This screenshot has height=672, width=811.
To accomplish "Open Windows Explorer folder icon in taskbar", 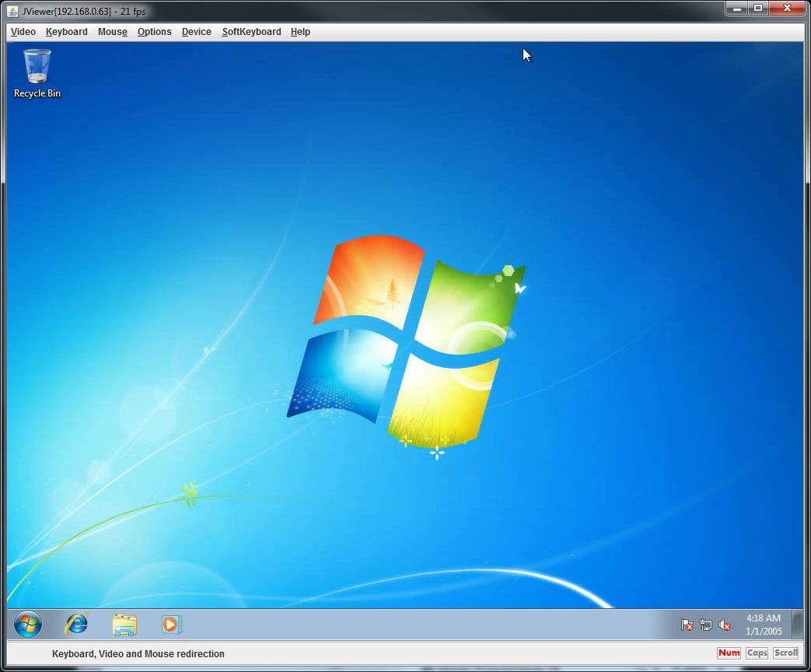I will pyautogui.click(x=124, y=624).
